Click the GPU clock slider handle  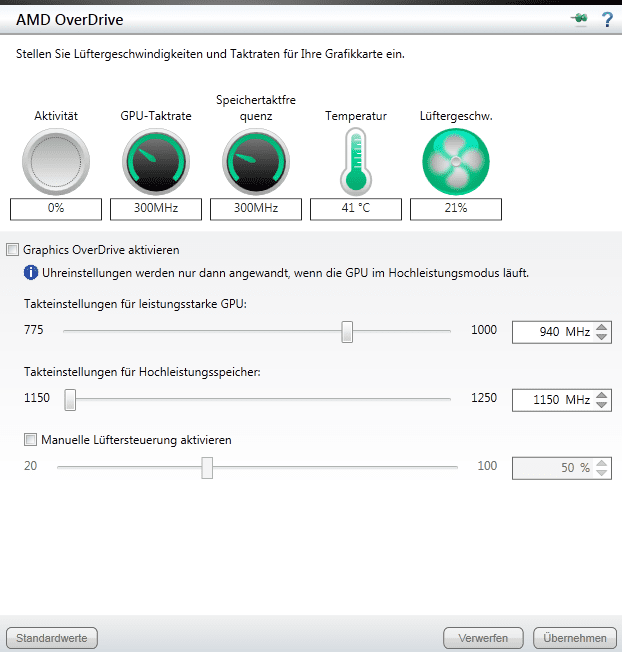[x=347, y=332]
